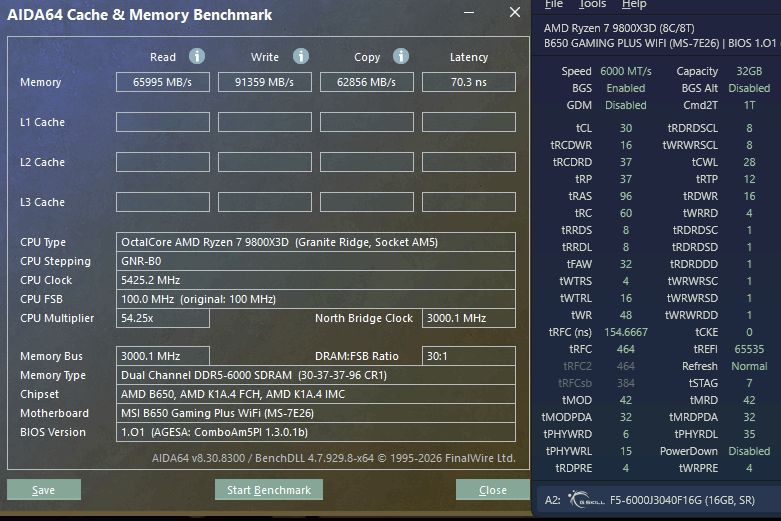
Task: Click the tCL value 30
Action: pyautogui.click(x=626, y=128)
